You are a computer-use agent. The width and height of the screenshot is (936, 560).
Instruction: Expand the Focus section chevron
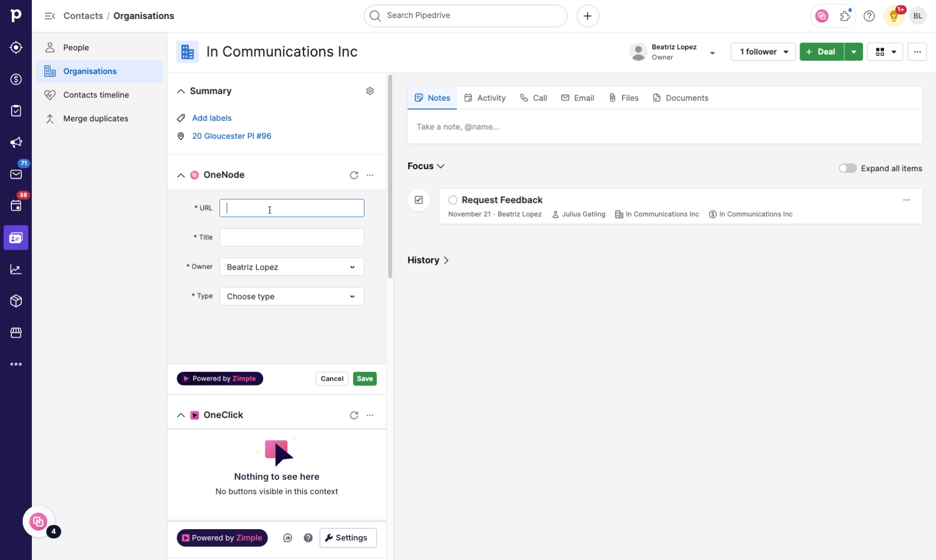pyautogui.click(x=441, y=166)
